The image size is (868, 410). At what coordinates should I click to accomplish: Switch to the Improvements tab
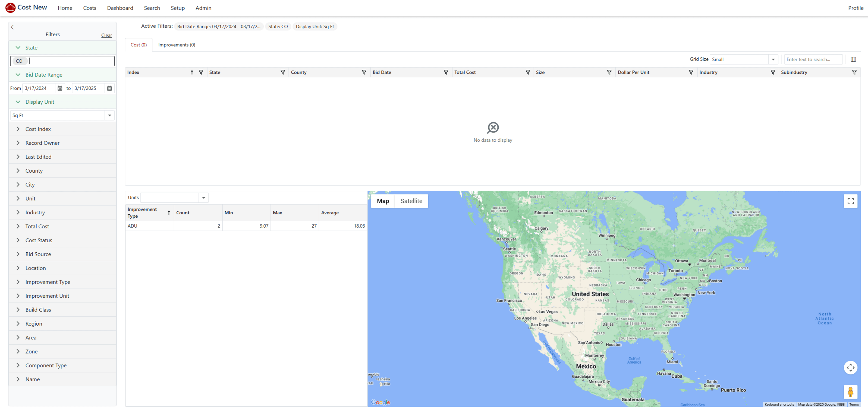(177, 45)
